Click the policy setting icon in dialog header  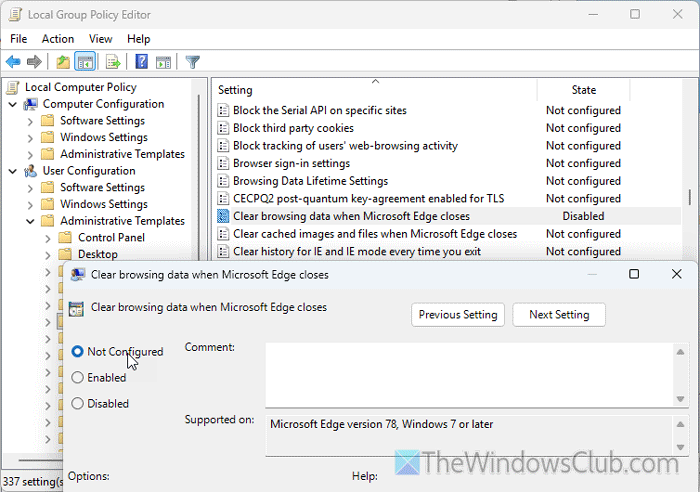[x=76, y=309]
